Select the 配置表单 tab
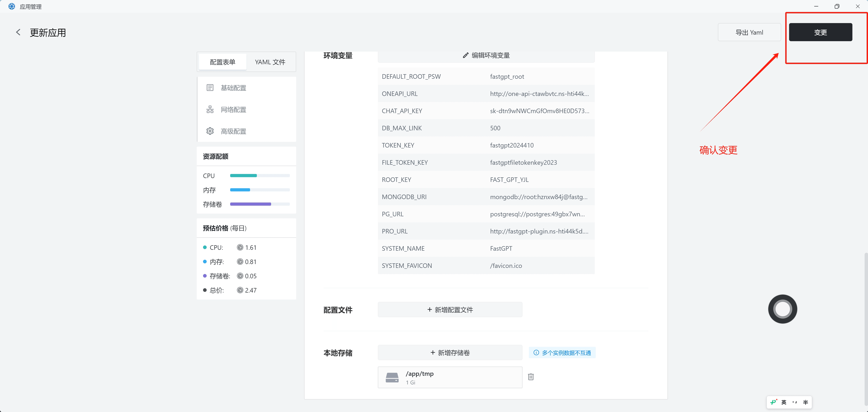Image resolution: width=868 pixels, height=412 pixels. coord(222,62)
